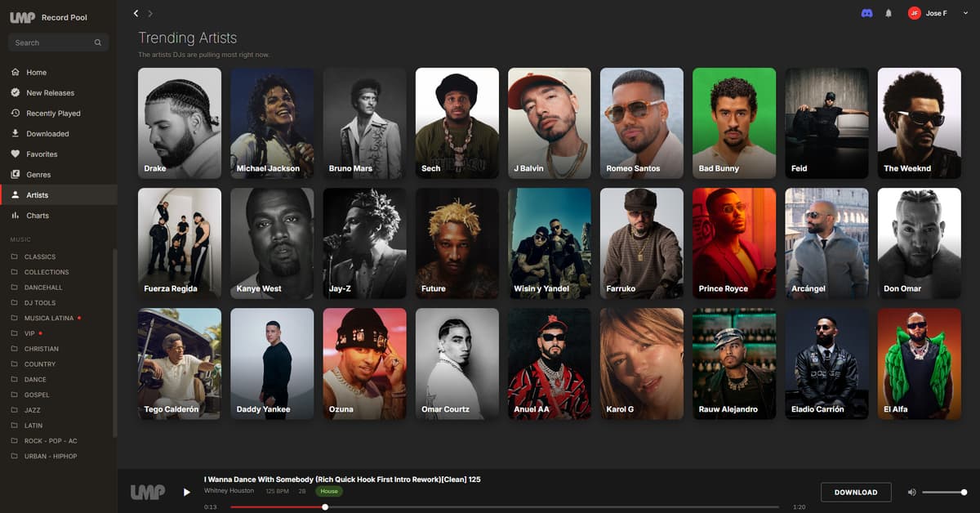Viewport: 980px width, 513px height.
Task: Click the sidebar scrollbar
Action: [115, 343]
